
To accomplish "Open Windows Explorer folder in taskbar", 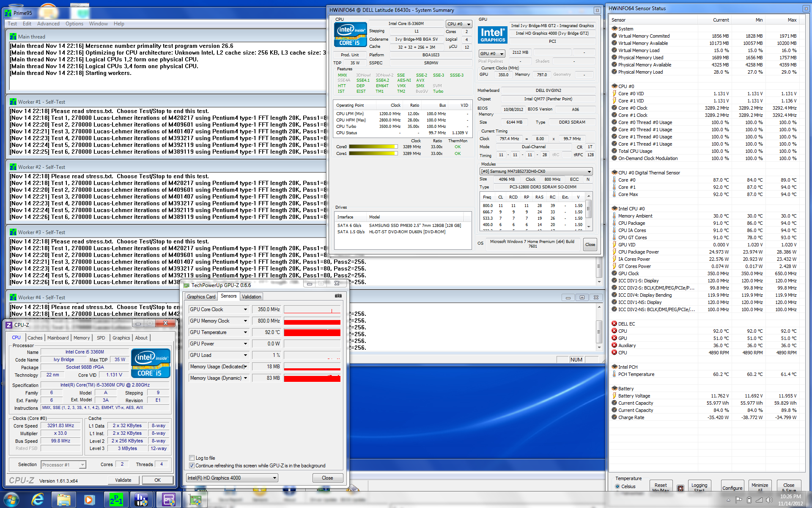I will [64, 500].
